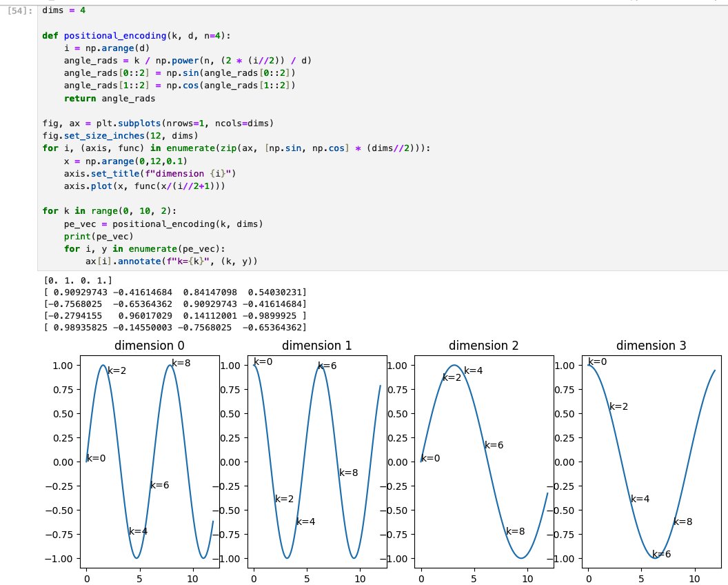This screenshot has height=585, width=728.
Task: Click the k=0 annotation in dimension 2 plot
Action: 430,458
